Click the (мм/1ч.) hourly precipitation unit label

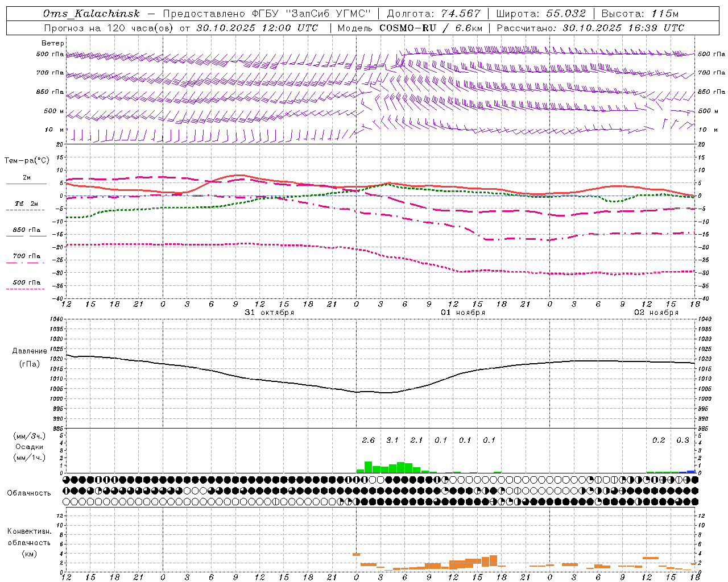point(30,458)
